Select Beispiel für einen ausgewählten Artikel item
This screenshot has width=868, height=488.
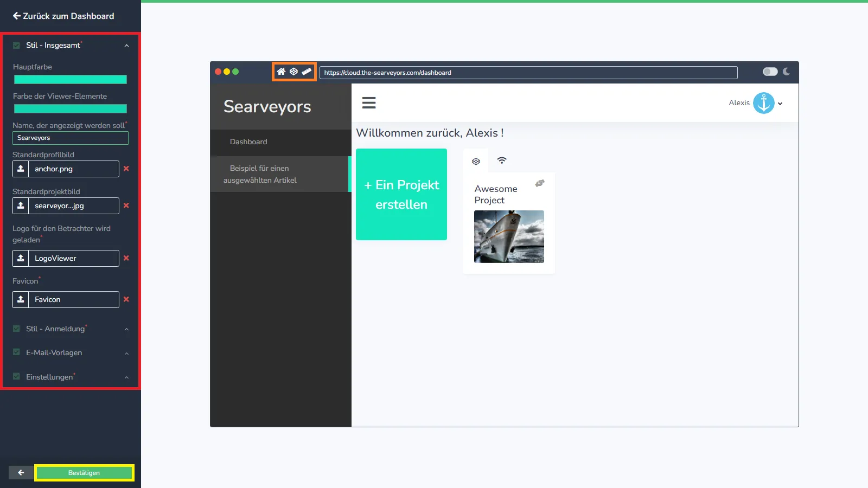point(280,174)
